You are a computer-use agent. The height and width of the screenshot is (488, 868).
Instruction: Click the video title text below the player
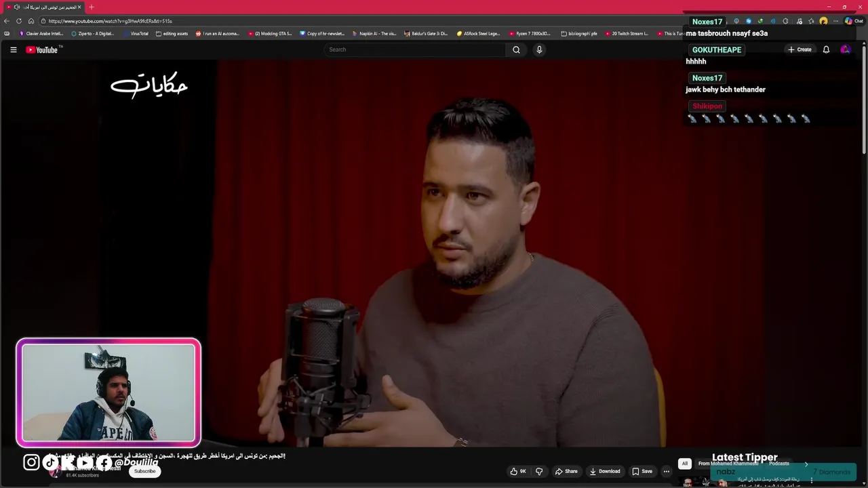click(167, 456)
